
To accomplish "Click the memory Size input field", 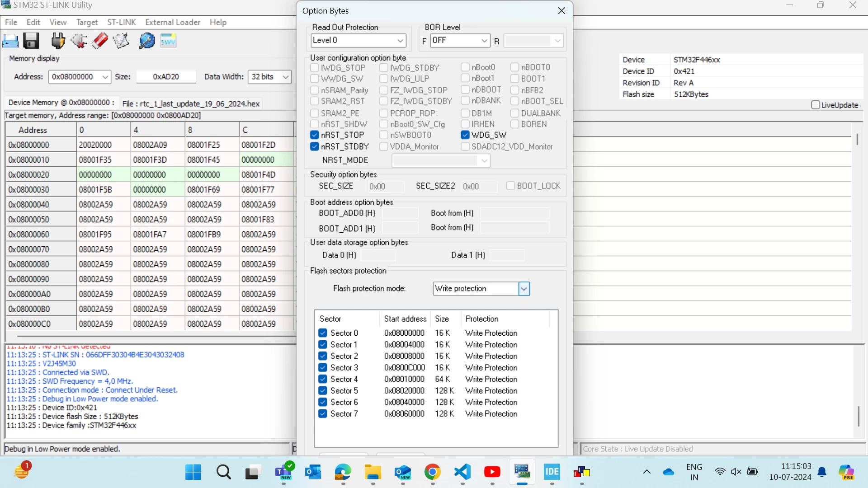I will 166,77.
